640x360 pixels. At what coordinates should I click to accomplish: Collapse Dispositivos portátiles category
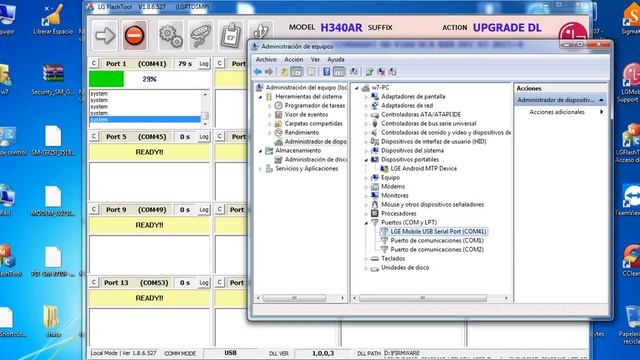(x=366, y=160)
